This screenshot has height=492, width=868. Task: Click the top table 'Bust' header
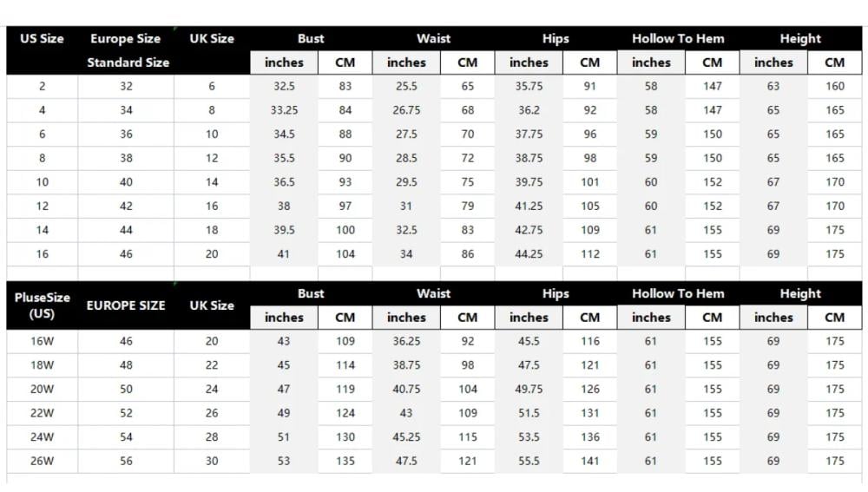tap(311, 39)
